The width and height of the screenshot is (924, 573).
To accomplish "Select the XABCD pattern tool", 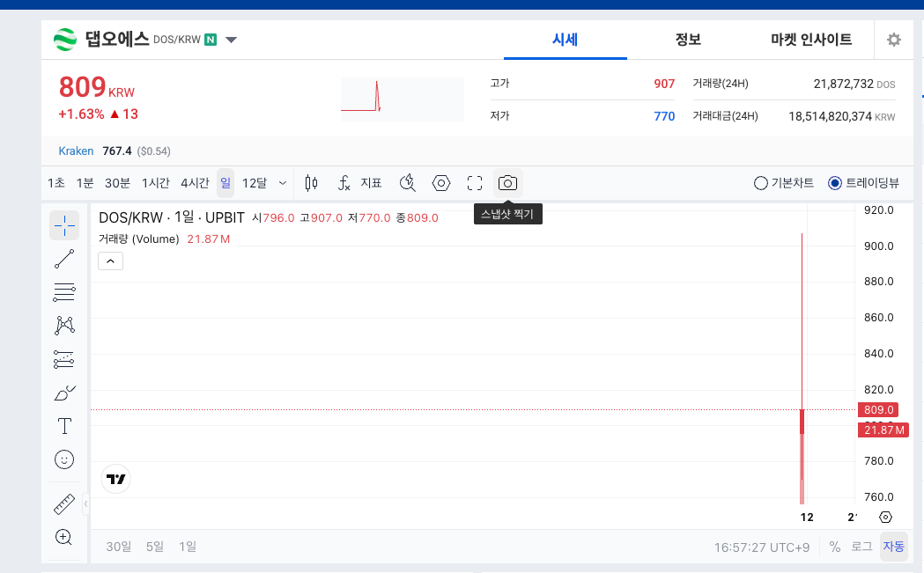I will click(x=64, y=326).
